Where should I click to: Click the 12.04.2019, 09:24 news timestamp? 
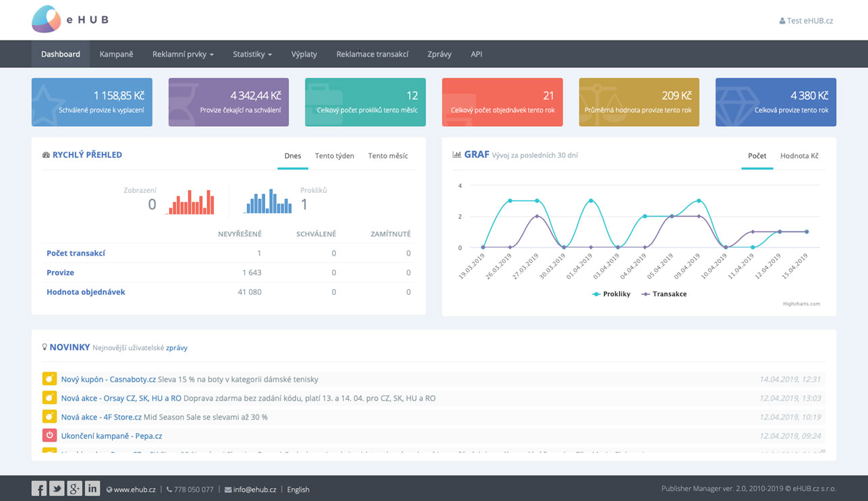click(790, 436)
